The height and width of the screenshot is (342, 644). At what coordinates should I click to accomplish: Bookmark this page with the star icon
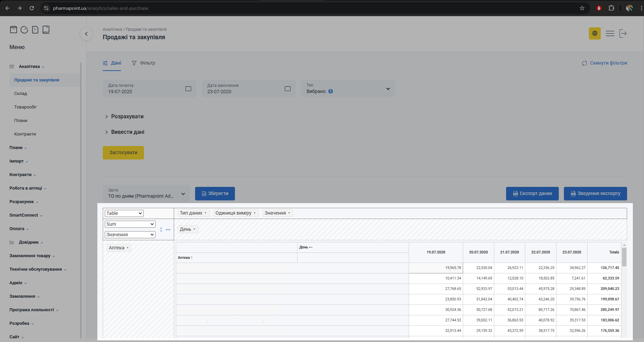(x=582, y=8)
